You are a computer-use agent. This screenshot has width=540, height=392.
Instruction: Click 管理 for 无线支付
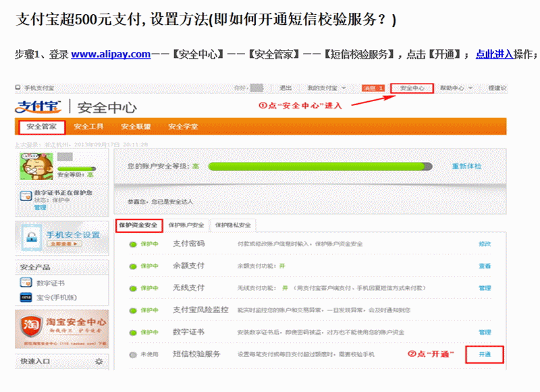tap(485, 287)
